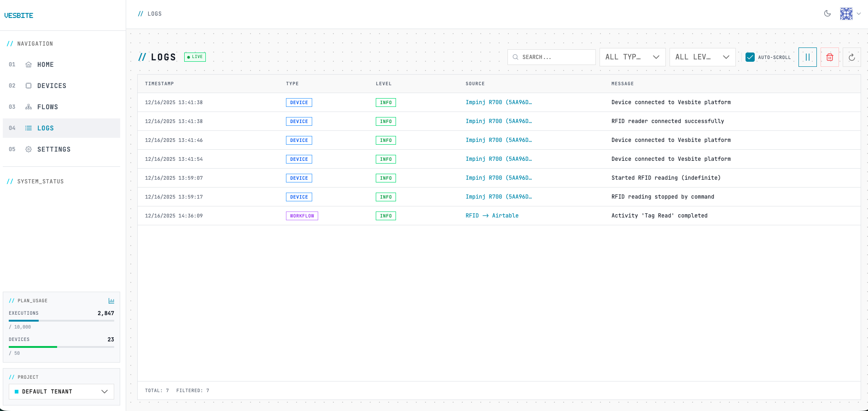Click INFO badge in the workflow row
The image size is (868, 411).
[386, 216]
